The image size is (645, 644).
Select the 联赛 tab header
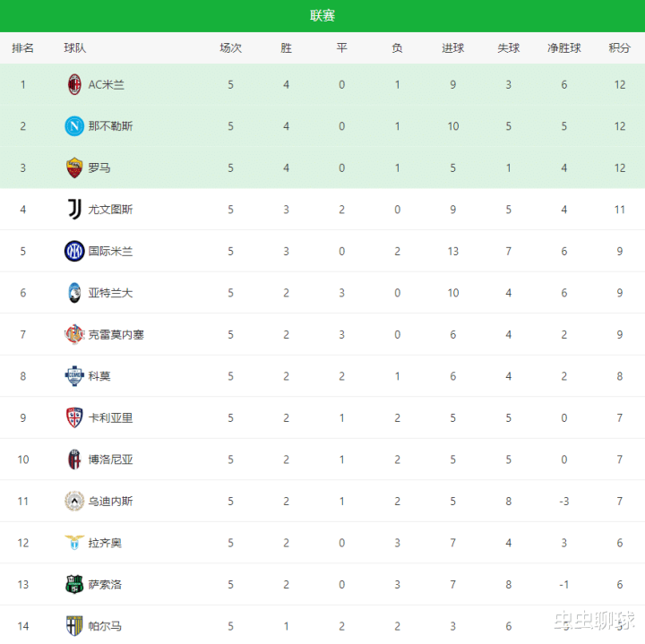[322, 16]
